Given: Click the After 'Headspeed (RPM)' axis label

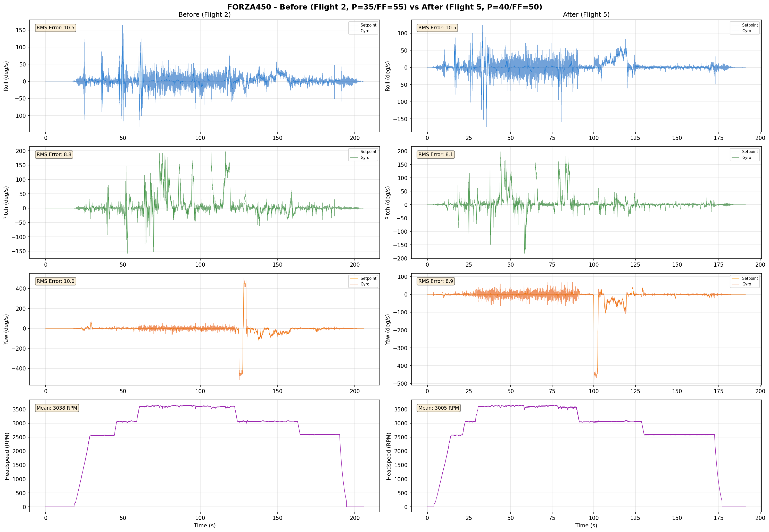Looking at the screenshot, I should [388, 456].
